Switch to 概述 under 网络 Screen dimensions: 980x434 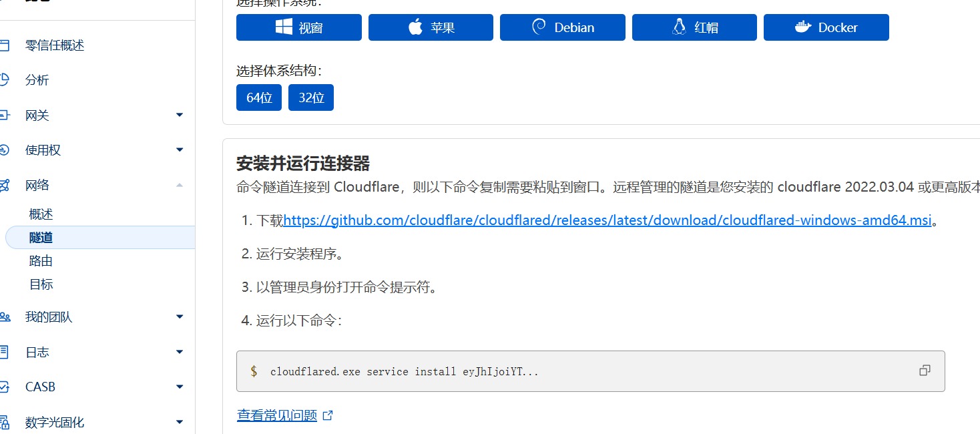tap(41, 214)
